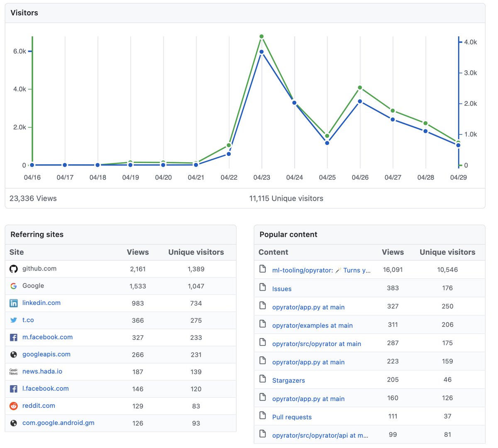Open the m.facebook.com referrer link

[x=47, y=337]
